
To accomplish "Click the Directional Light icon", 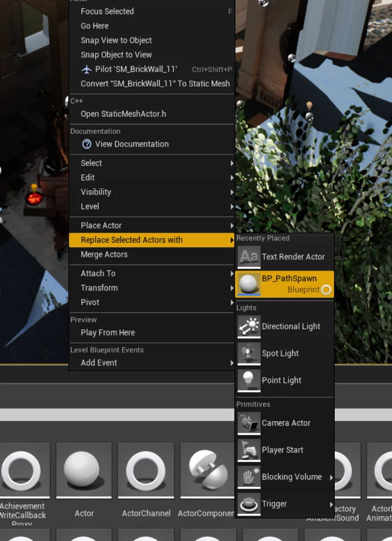I will (x=249, y=326).
